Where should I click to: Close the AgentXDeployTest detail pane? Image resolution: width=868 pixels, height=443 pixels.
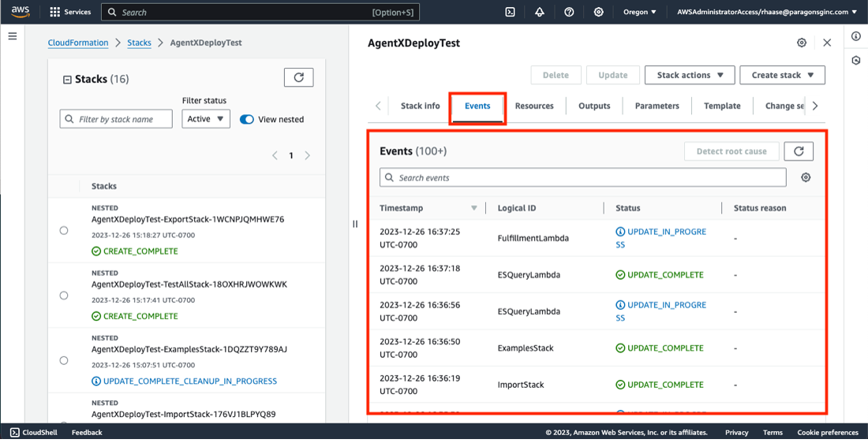(x=827, y=43)
